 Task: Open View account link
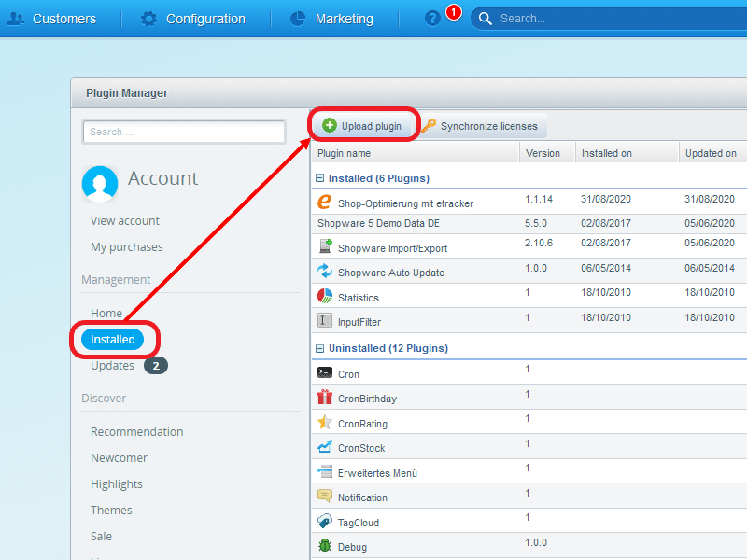click(x=125, y=221)
